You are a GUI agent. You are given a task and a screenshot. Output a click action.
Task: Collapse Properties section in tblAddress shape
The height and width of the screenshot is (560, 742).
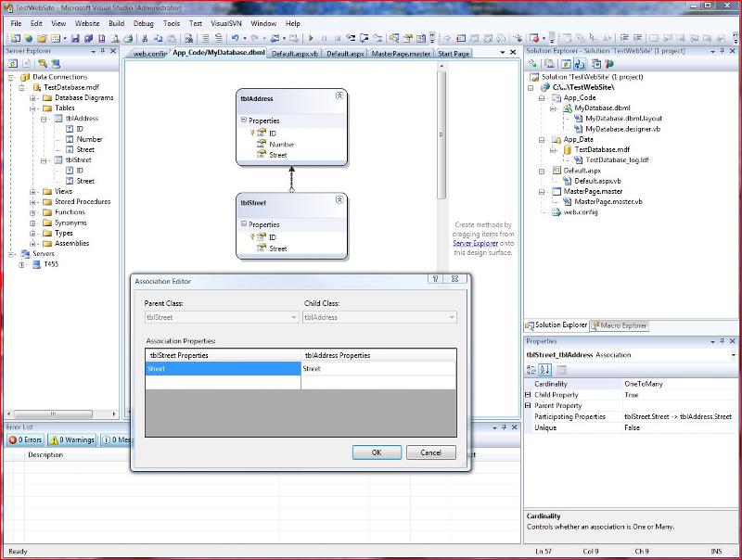pos(243,121)
